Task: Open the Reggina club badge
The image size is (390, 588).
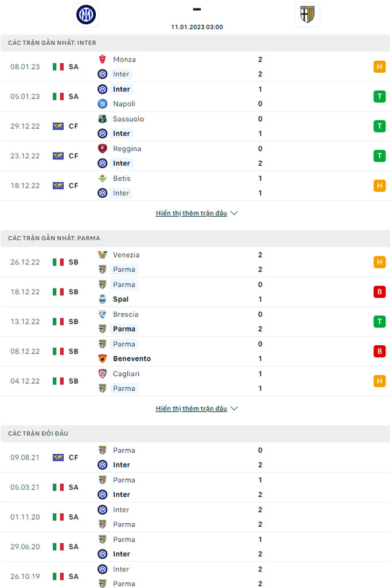Action: coord(102,149)
